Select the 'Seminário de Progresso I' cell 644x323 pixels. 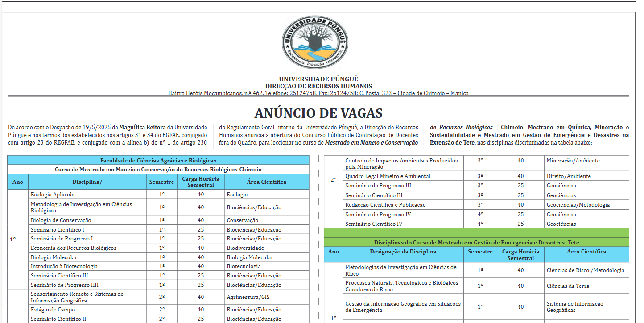click(x=87, y=239)
